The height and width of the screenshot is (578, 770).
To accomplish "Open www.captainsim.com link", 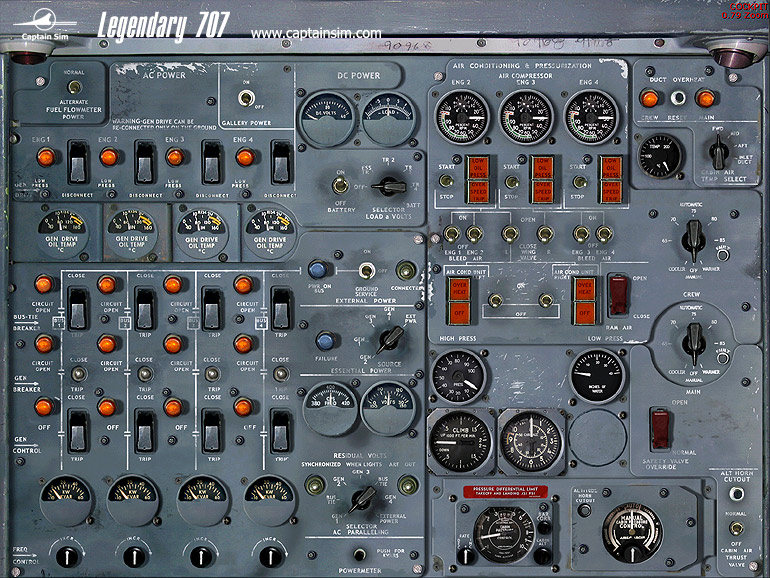I will 316,33.
